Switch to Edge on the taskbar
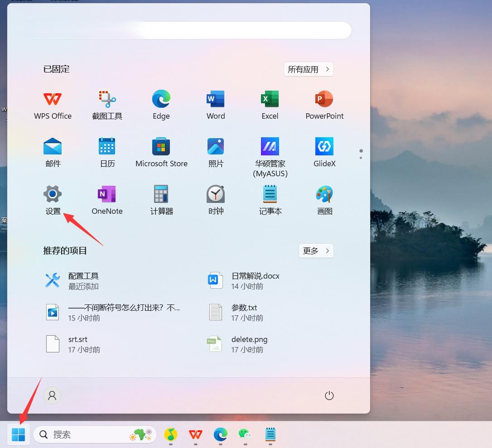Image resolution: width=492 pixels, height=448 pixels. point(221,434)
